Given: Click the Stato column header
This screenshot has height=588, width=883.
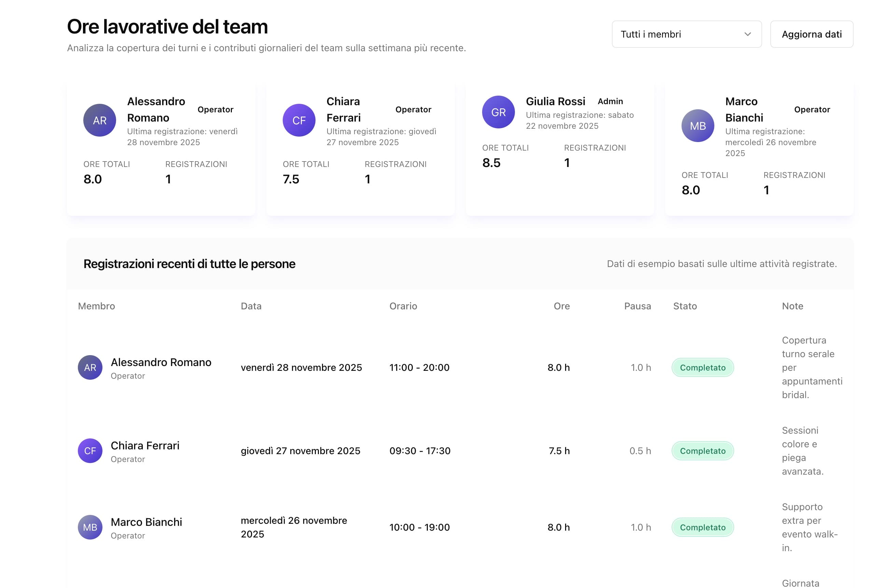Looking at the screenshot, I should 685,306.
